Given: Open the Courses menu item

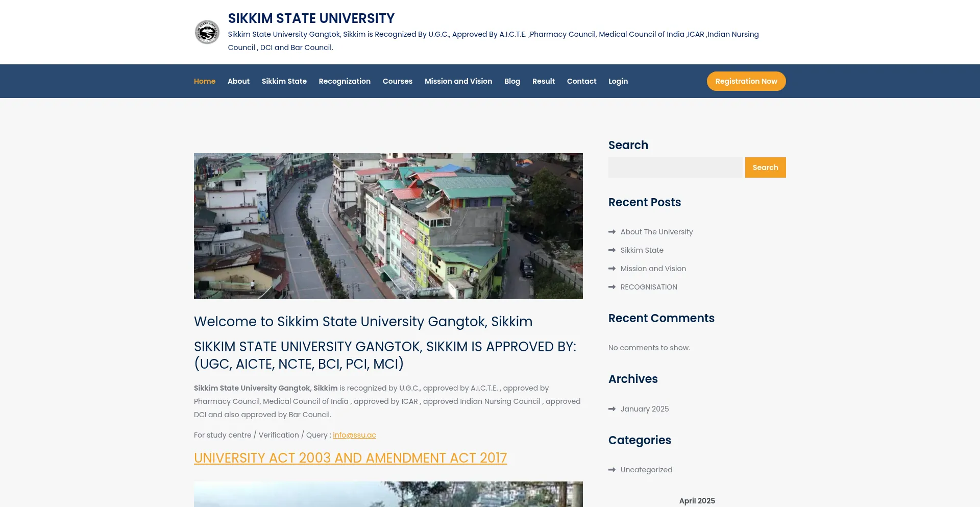Looking at the screenshot, I should point(398,81).
